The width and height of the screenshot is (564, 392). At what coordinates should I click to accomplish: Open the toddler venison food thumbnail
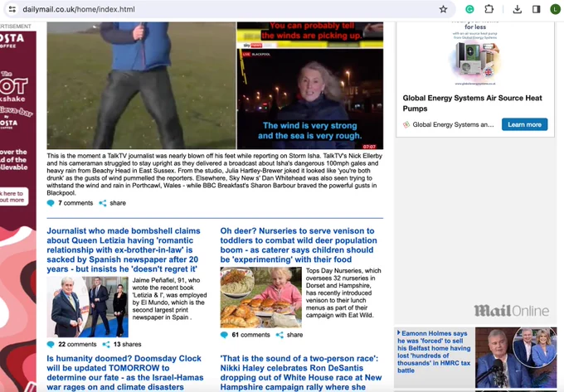(x=260, y=298)
